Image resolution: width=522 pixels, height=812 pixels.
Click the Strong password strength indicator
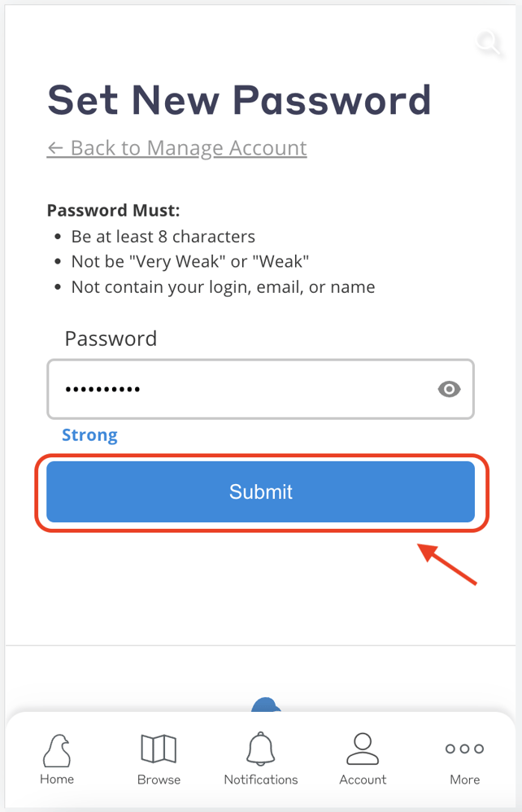pyautogui.click(x=89, y=435)
